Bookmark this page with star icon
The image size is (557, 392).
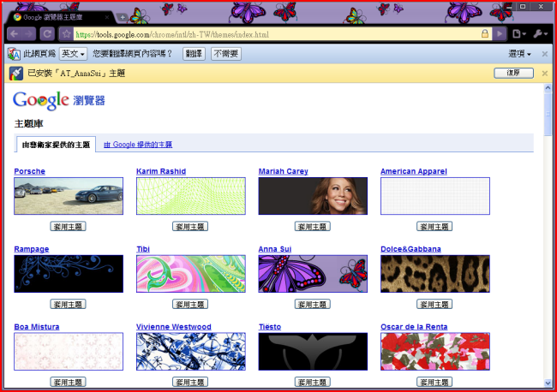tap(65, 33)
